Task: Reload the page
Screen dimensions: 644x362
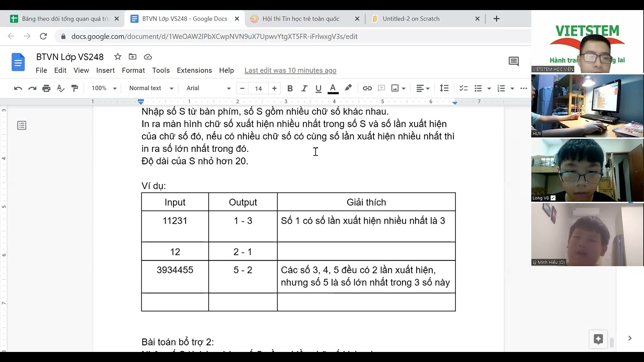Action: click(x=43, y=36)
